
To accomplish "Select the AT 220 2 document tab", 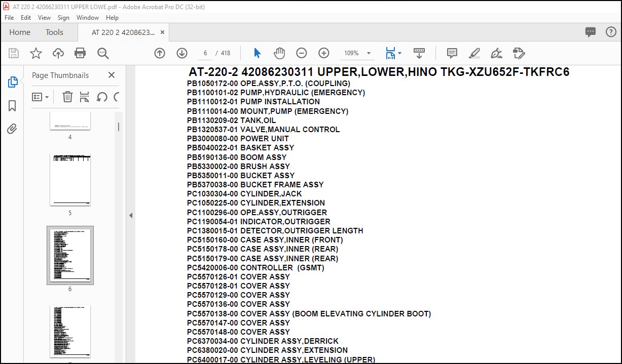I will point(123,32).
